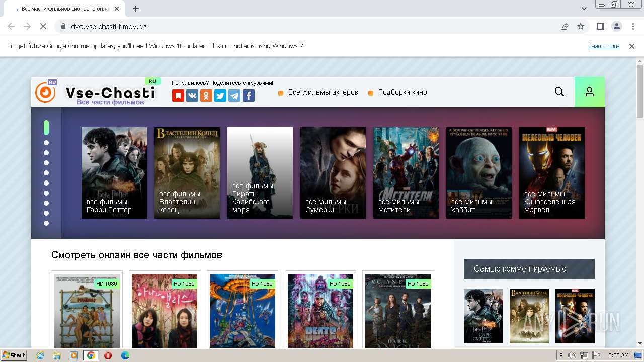Viewport: 644px width, 362px height.
Task: Share the site on Odnoklassniki
Action: pyautogui.click(x=206, y=96)
